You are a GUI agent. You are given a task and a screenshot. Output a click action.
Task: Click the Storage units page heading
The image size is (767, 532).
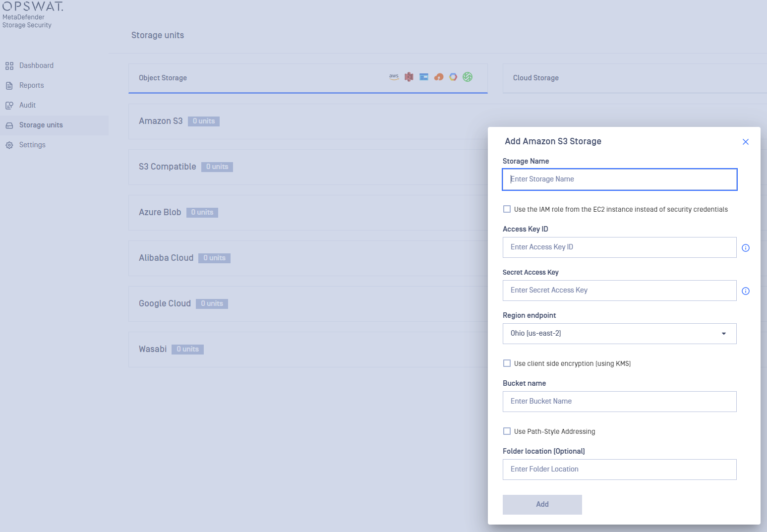[x=158, y=35]
